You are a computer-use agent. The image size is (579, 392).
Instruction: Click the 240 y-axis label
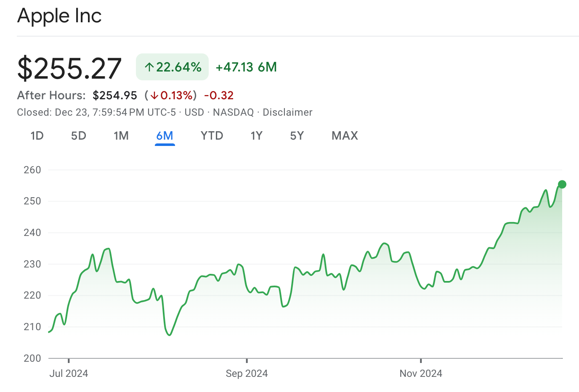(x=32, y=233)
